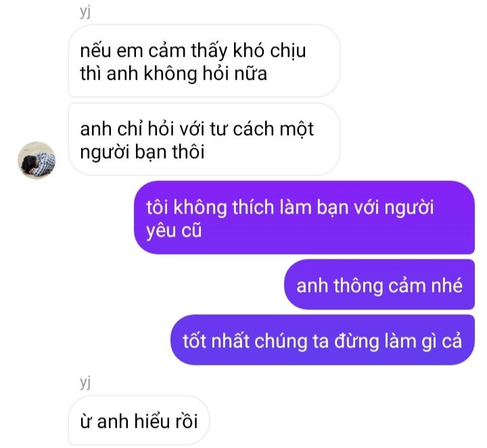This screenshot has height=448, width=487.
Task: Tap the purple 'anh thông cảm nhé' bubble
Action: tap(379, 284)
